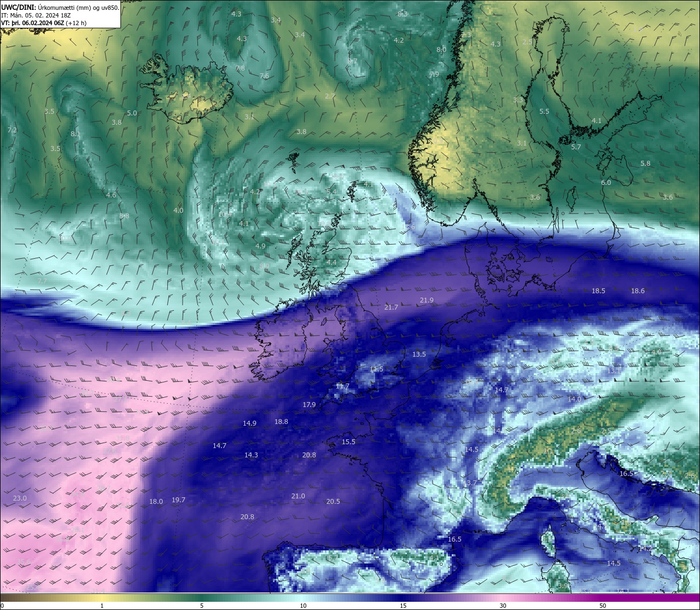
Task: Click the map value 11.7
Action: pos(342,386)
